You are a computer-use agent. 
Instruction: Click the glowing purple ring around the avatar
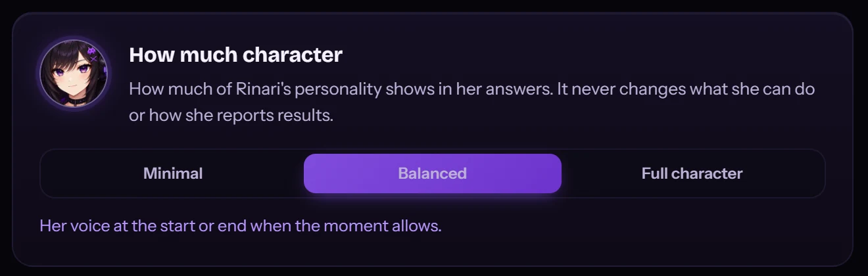(73, 38)
